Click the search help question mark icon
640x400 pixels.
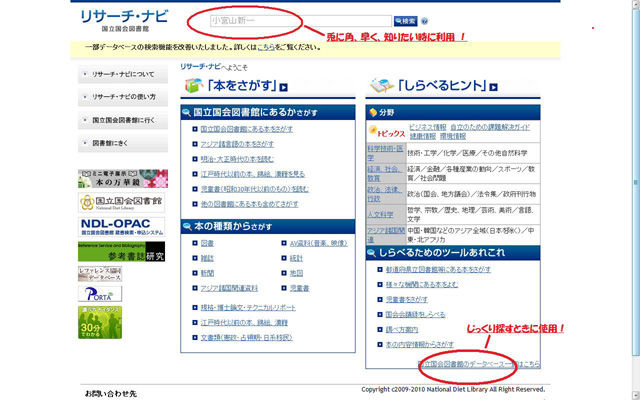pyautogui.click(x=424, y=21)
